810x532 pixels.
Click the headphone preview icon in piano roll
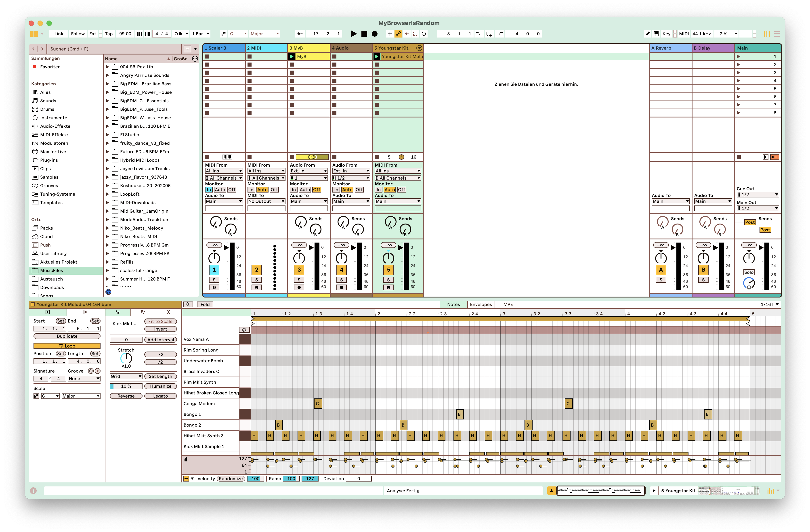click(244, 330)
